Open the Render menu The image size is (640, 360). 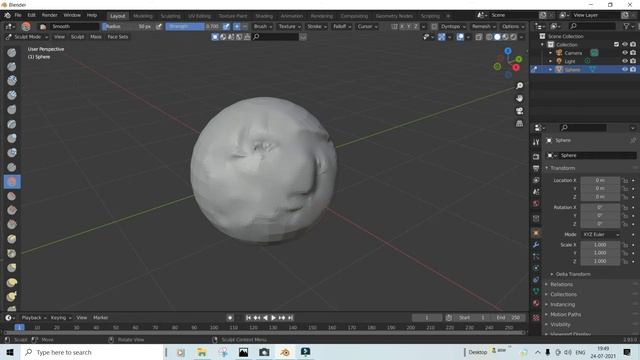pyautogui.click(x=50, y=15)
